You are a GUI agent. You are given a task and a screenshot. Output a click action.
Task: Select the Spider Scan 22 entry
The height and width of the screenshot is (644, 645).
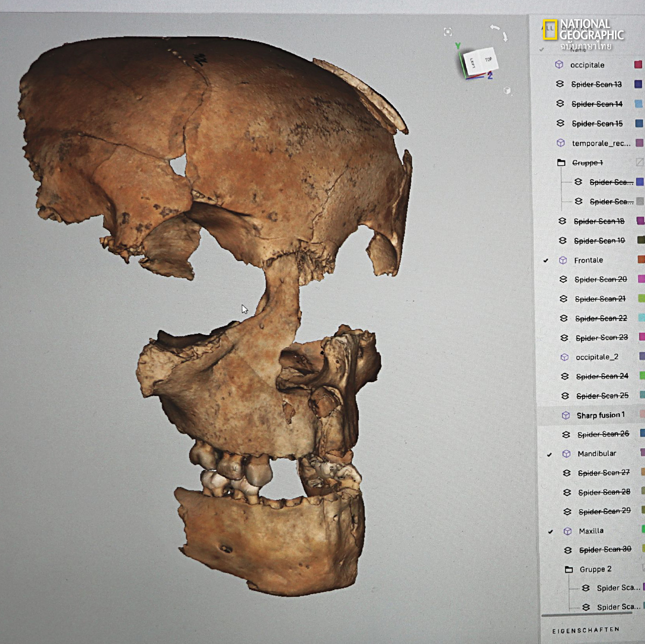[600, 318]
